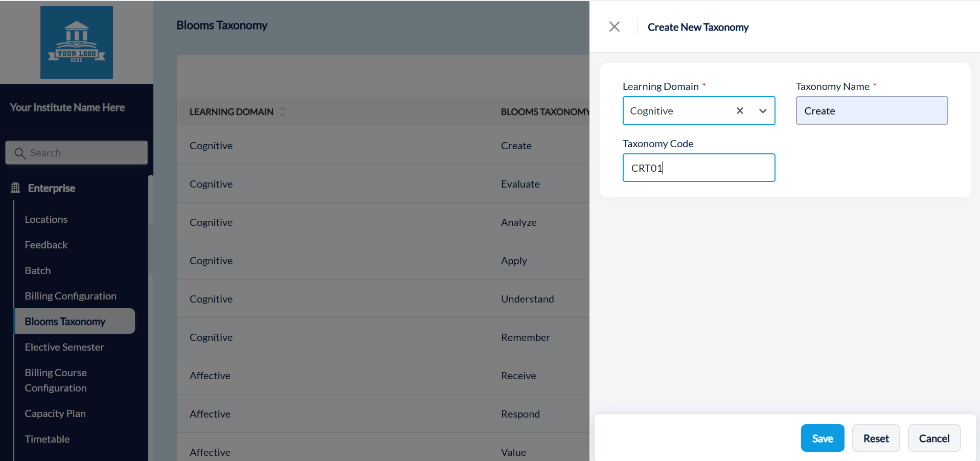The width and height of the screenshot is (980, 461).
Task: Open the Billing Configuration menu item
Action: click(x=70, y=295)
